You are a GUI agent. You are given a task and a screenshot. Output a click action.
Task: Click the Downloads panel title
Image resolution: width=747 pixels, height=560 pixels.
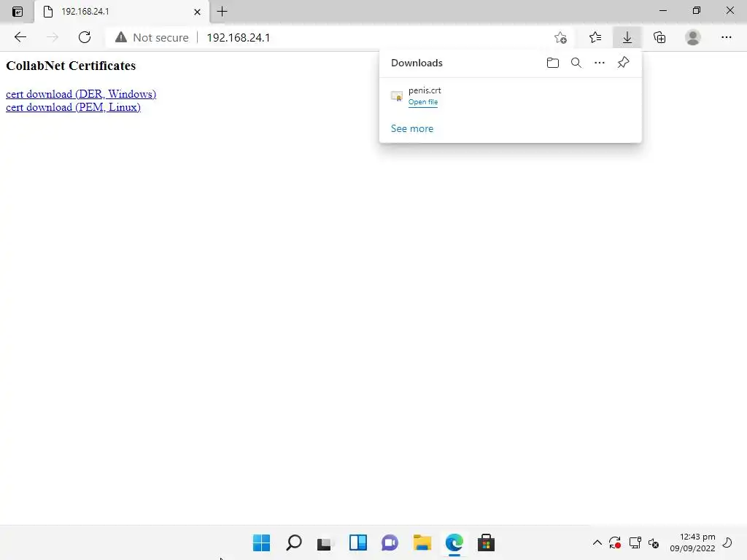point(417,63)
